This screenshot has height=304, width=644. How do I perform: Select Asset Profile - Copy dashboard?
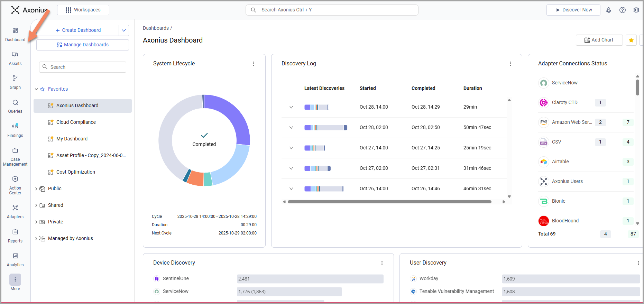pyautogui.click(x=83, y=156)
